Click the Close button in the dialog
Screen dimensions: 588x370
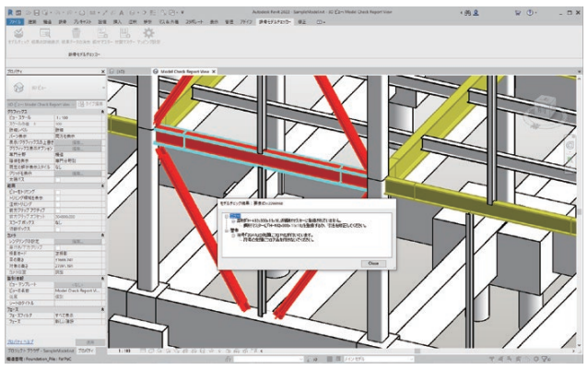(x=373, y=263)
